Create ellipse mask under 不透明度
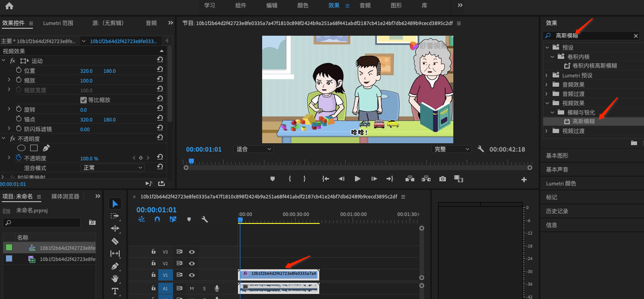 [21, 148]
